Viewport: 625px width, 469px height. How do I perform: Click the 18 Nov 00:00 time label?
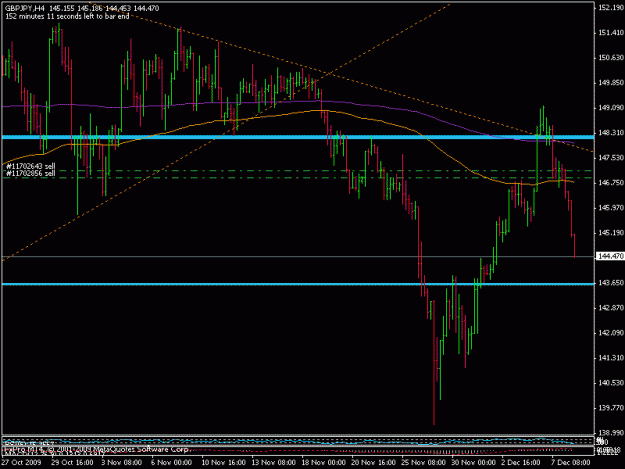323,463
